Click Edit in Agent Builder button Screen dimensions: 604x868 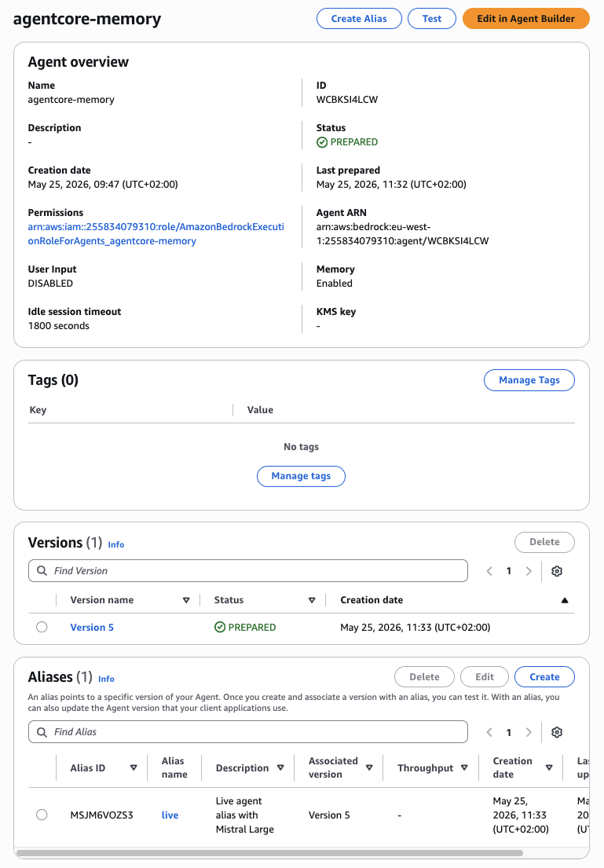[x=526, y=18]
